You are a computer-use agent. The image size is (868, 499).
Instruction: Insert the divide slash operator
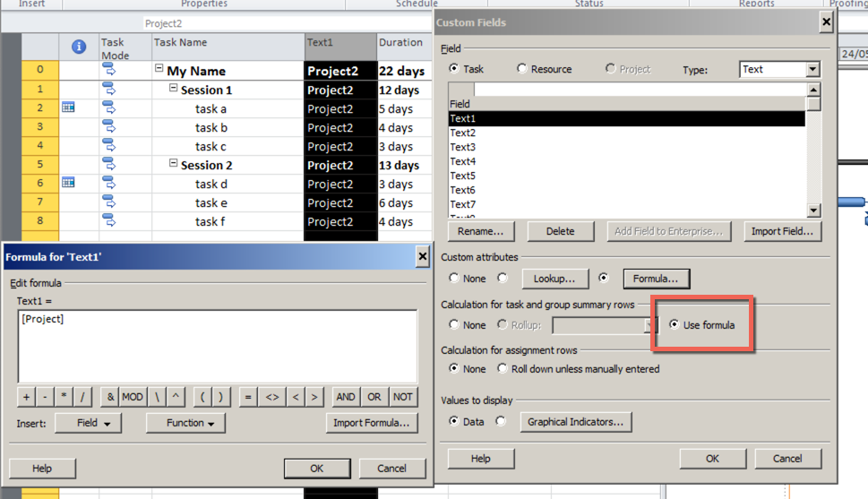point(82,397)
